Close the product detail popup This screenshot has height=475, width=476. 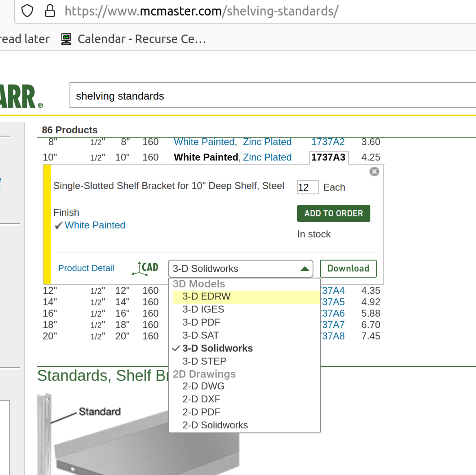pos(374,172)
